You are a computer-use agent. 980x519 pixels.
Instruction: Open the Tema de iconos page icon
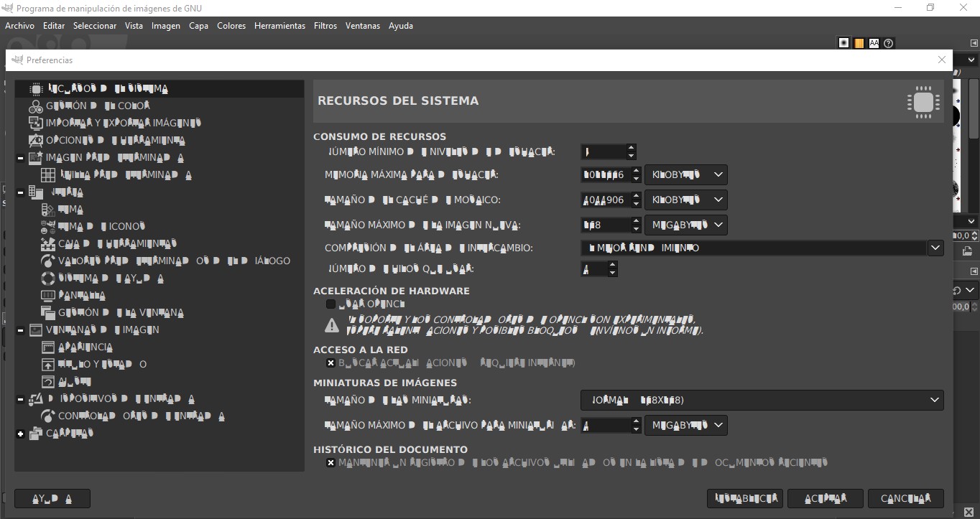coord(48,227)
